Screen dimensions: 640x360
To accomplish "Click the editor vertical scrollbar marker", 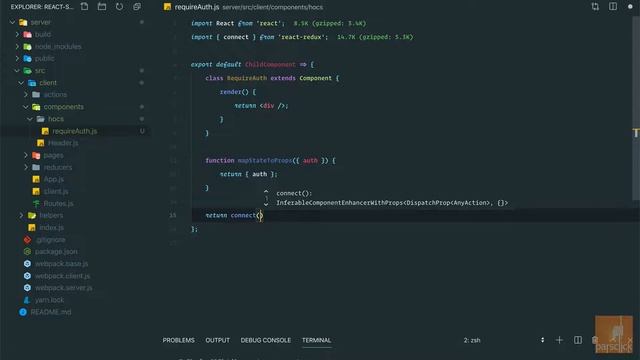I will 636,133.
